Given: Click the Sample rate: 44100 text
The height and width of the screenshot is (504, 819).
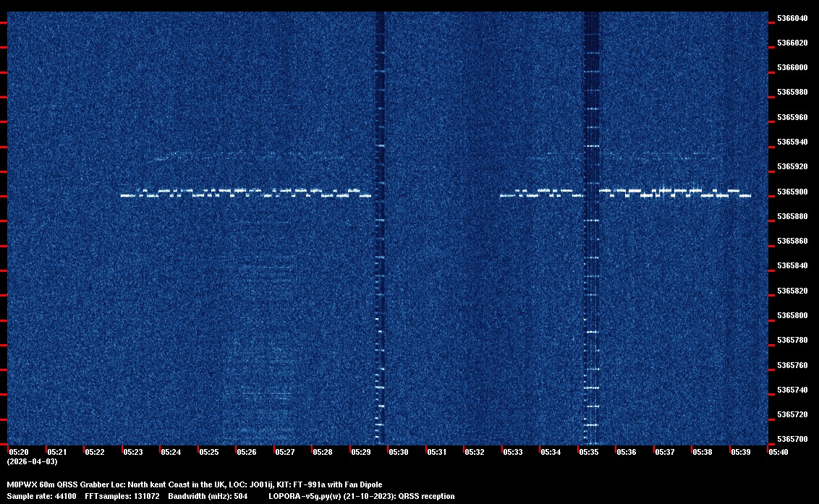Looking at the screenshot, I should [x=39, y=497].
